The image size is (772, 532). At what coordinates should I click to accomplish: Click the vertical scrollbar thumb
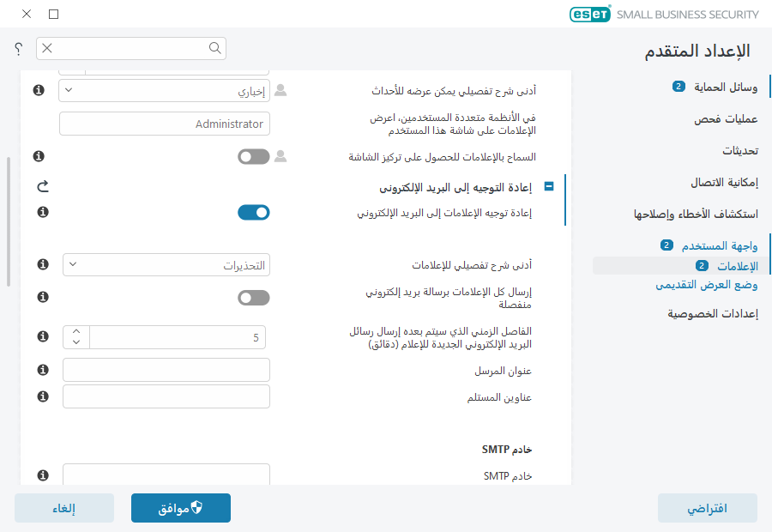point(8,221)
